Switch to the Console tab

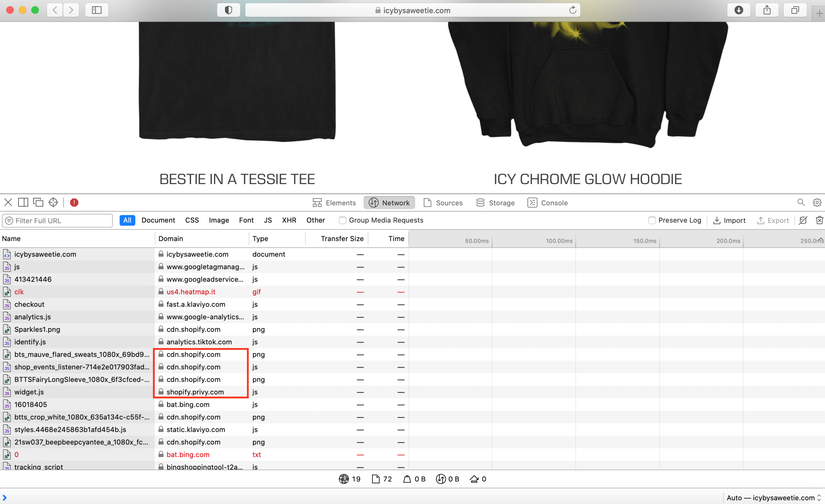(547, 203)
